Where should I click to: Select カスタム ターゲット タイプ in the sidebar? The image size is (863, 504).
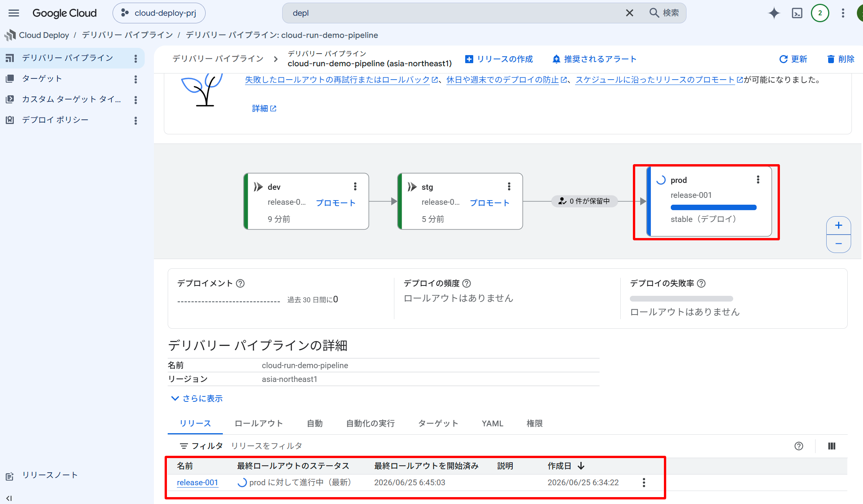72,99
